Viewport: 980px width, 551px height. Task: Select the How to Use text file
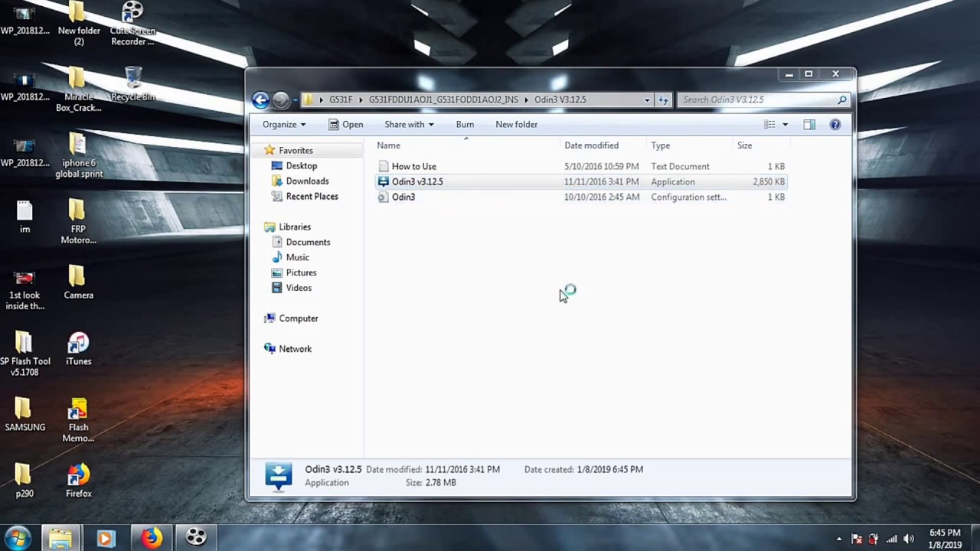pyautogui.click(x=581, y=166)
